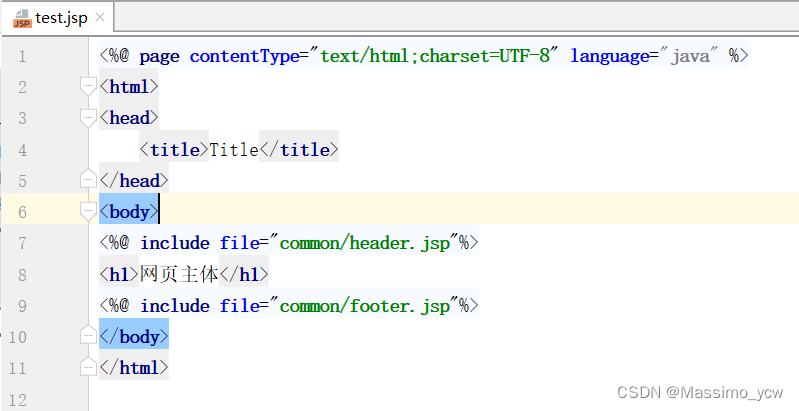Close the test.jsp tab
799x411 pixels.
tap(100, 17)
